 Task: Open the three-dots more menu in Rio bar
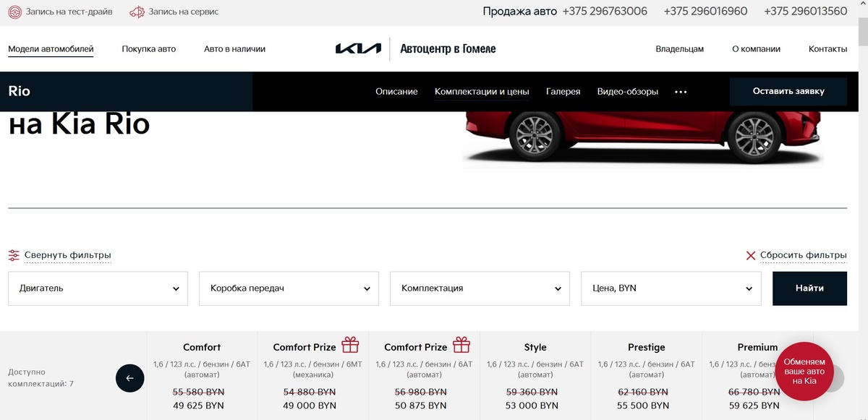point(681,92)
